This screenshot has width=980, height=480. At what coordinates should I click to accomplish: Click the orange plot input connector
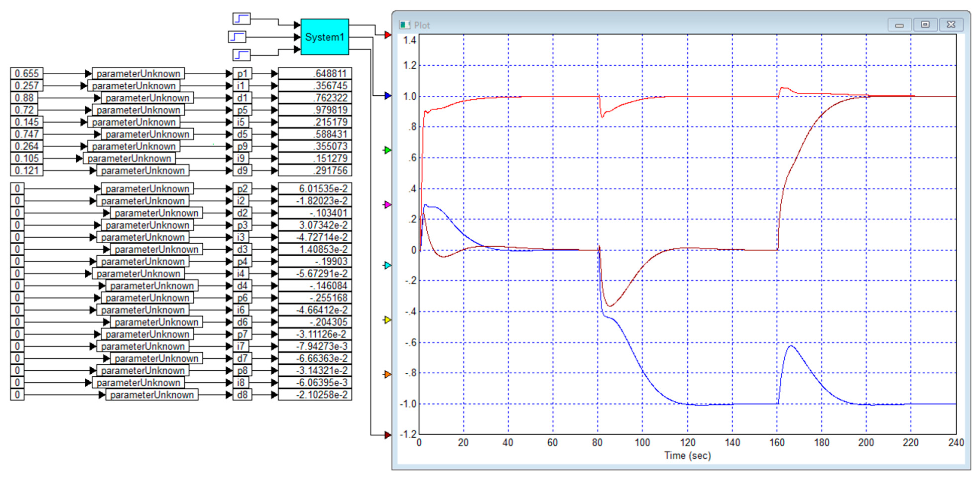pos(388,374)
